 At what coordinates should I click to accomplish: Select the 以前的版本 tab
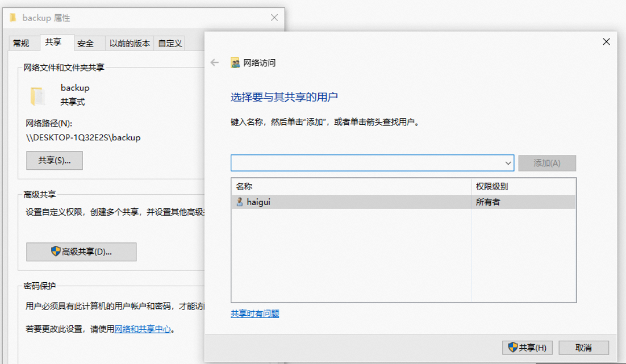[130, 43]
